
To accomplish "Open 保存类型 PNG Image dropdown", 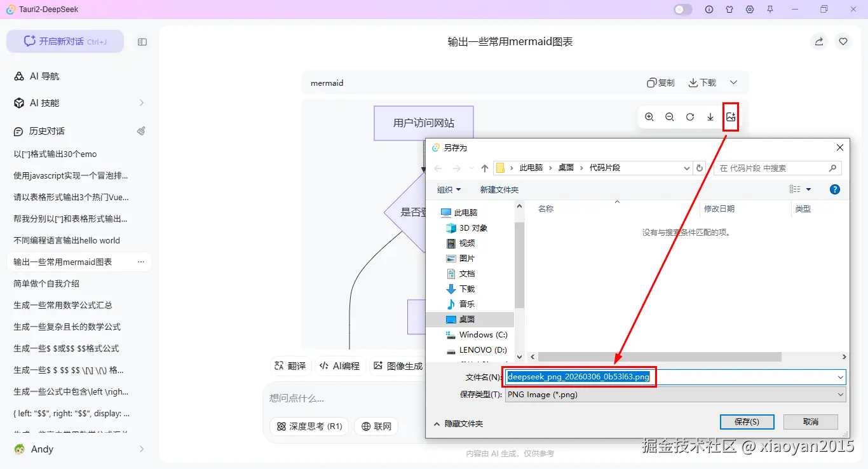I will [676, 394].
